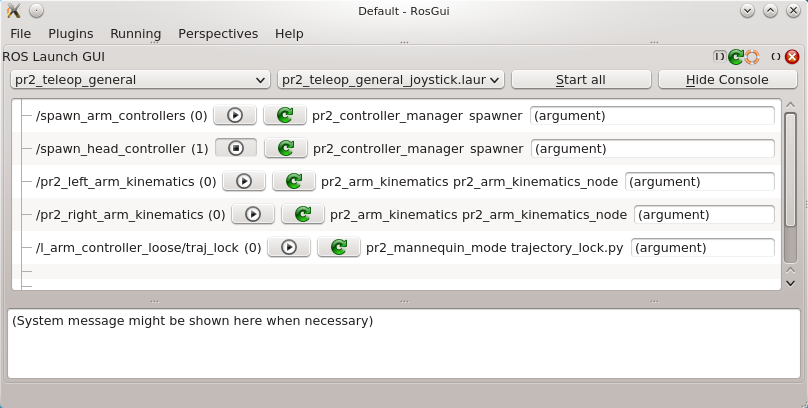Click the argument field for /spawn_arm_controllers
Image resolution: width=808 pixels, height=408 pixels.
[x=652, y=116]
